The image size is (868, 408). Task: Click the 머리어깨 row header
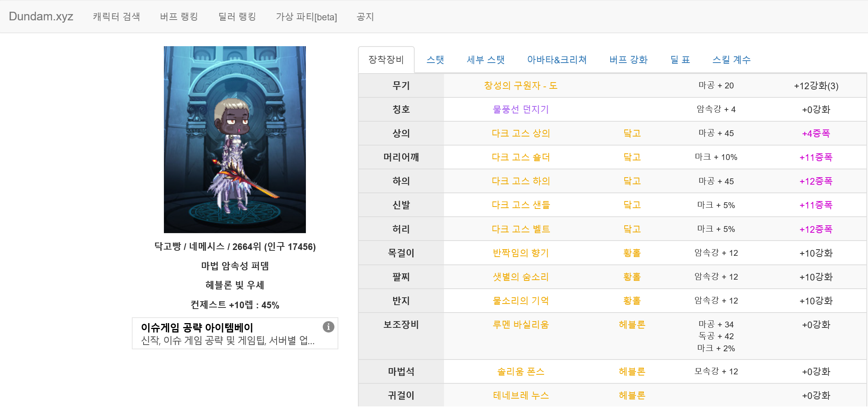[401, 157]
